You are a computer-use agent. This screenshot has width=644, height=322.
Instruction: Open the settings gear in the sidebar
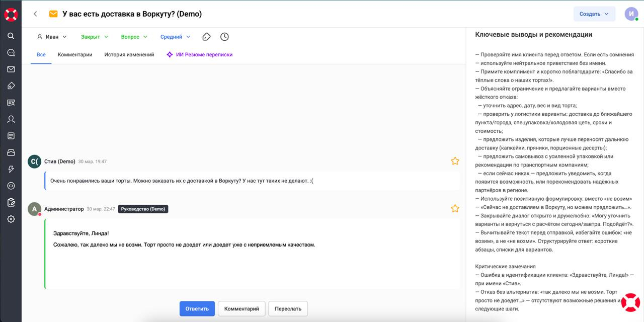tap(11, 219)
